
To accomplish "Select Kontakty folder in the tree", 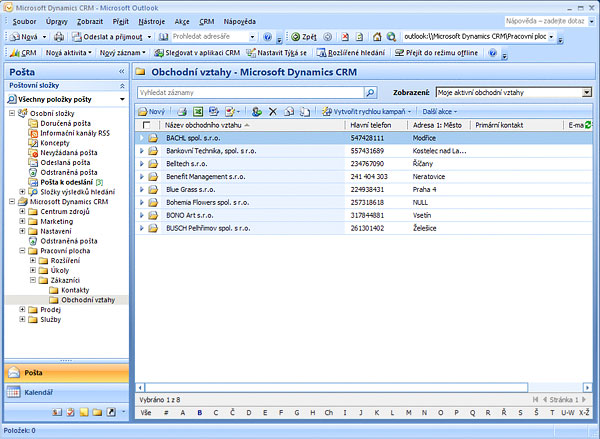I will pyautogui.click(x=75, y=290).
